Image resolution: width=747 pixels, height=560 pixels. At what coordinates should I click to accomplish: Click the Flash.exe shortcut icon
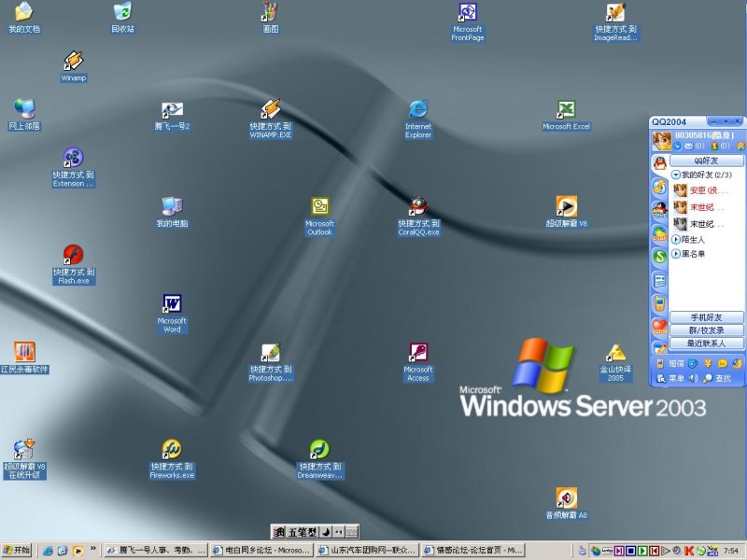click(x=74, y=256)
